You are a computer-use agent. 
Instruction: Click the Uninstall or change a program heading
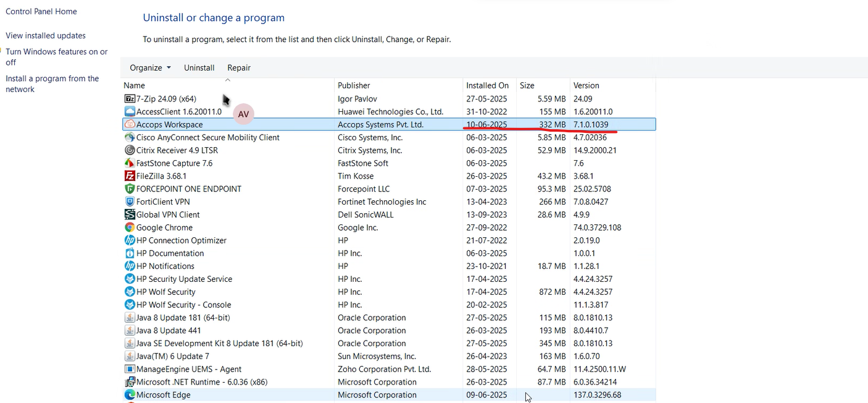[214, 18]
